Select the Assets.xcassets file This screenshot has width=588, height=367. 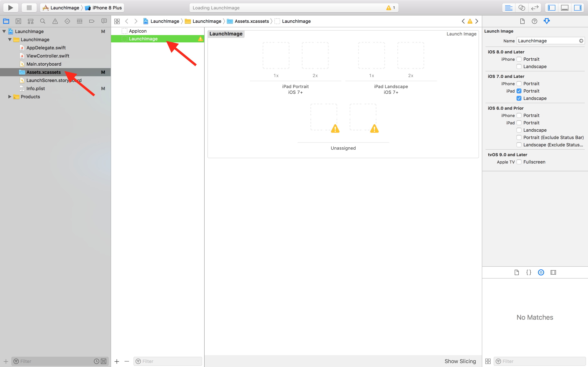(x=44, y=72)
